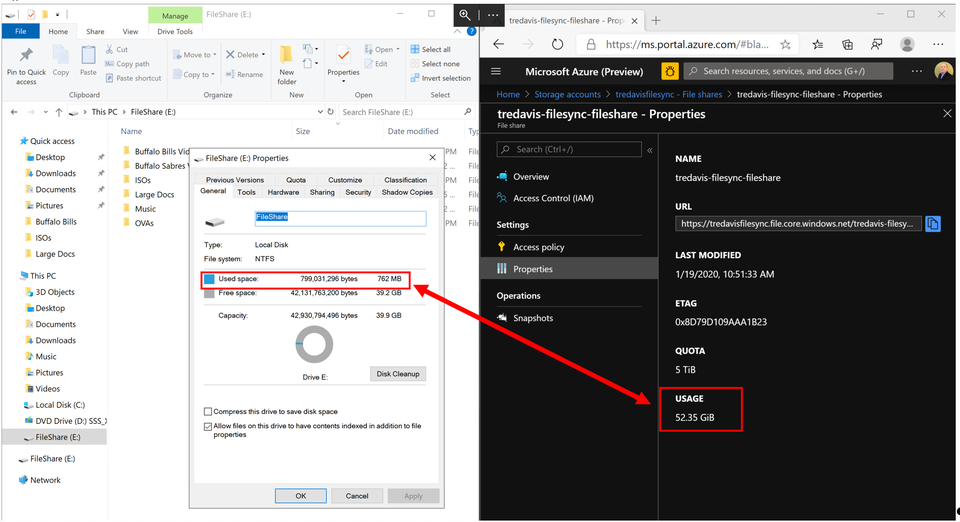Click Invert selection in ribbon
This screenshot has width=960, height=522.
click(x=441, y=78)
